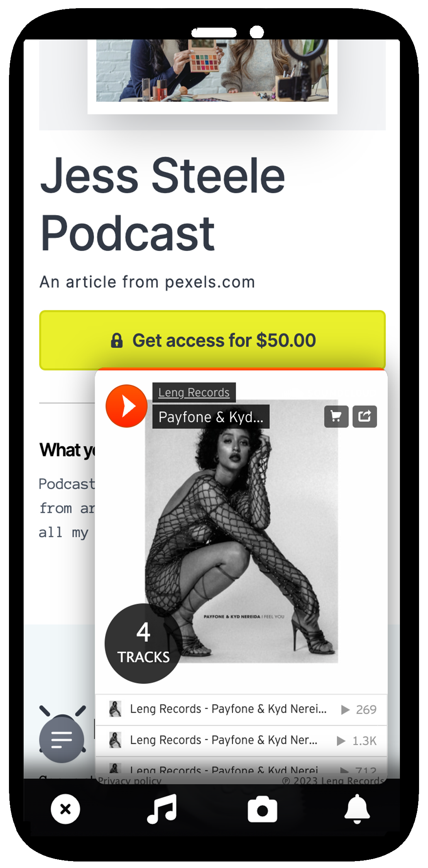
Task: Open notifications bell icon
Action: pos(357,809)
